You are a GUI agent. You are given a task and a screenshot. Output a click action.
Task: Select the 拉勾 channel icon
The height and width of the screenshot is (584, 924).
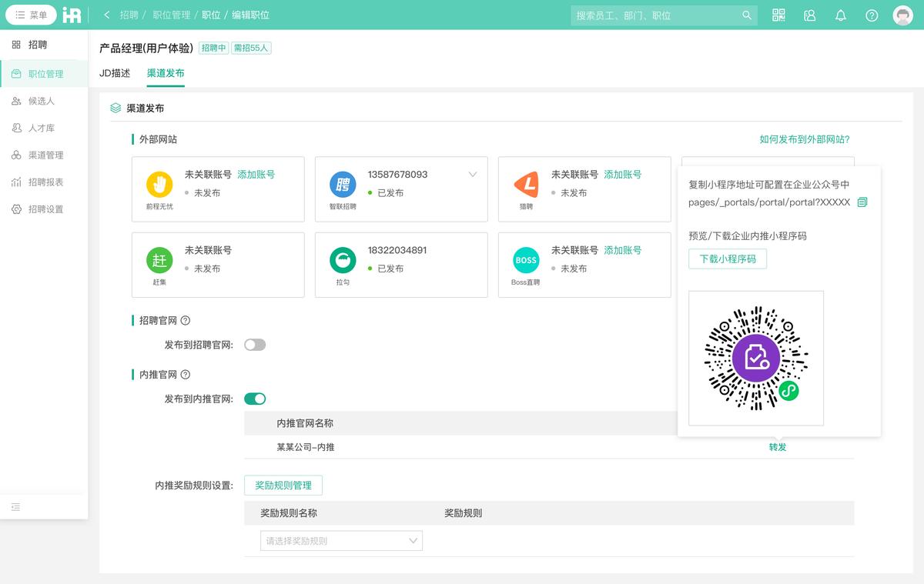[x=342, y=262]
